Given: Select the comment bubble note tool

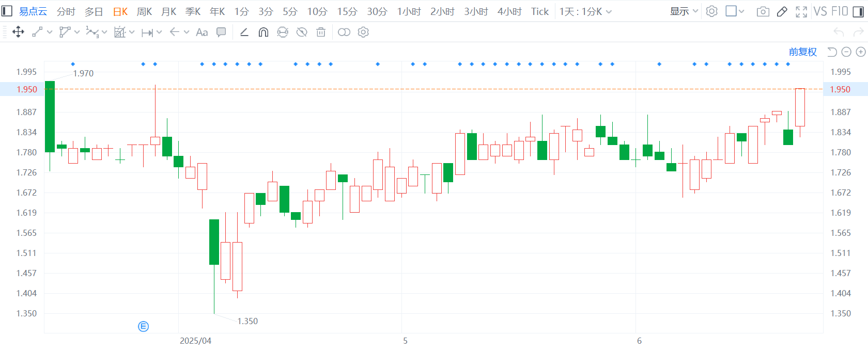Looking at the screenshot, I should click(221, 33).
